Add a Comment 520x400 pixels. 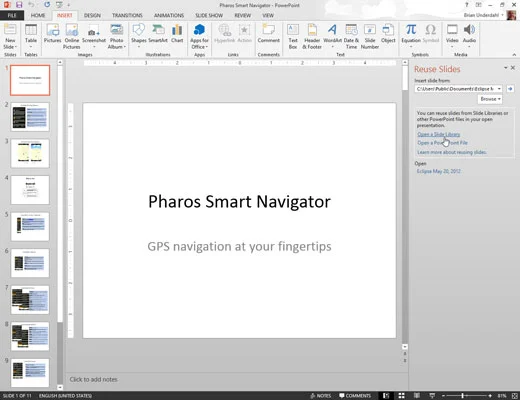click(x=269, y=33)
